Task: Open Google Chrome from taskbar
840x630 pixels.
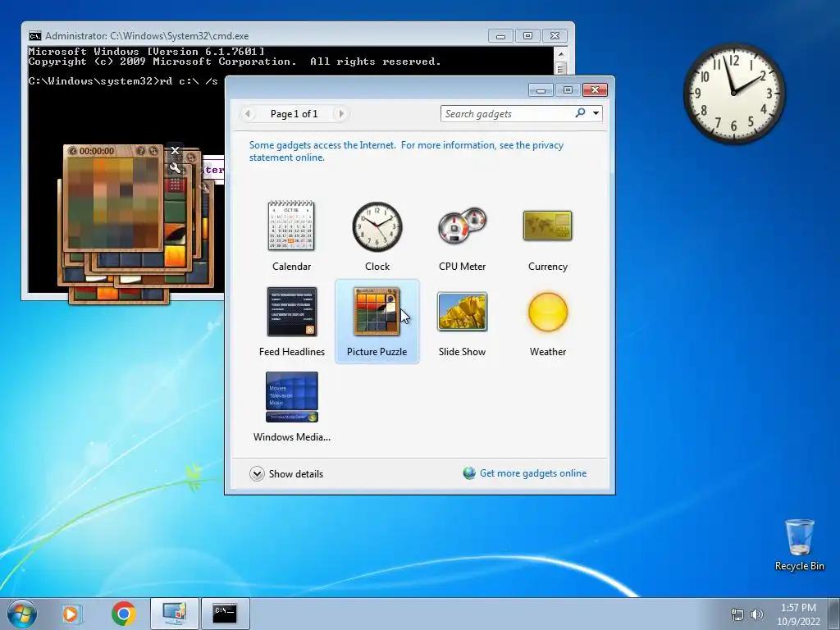Action: pos(123,614)
